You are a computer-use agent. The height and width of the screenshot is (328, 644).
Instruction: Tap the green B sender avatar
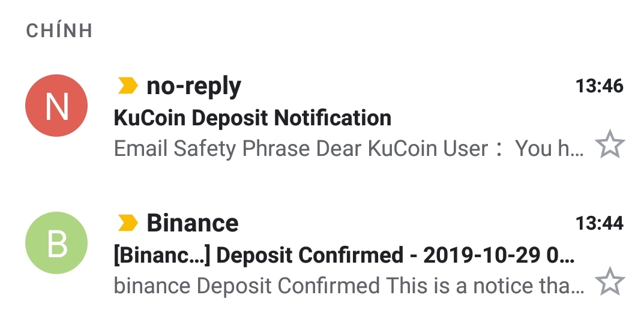[x=56, y=243]
